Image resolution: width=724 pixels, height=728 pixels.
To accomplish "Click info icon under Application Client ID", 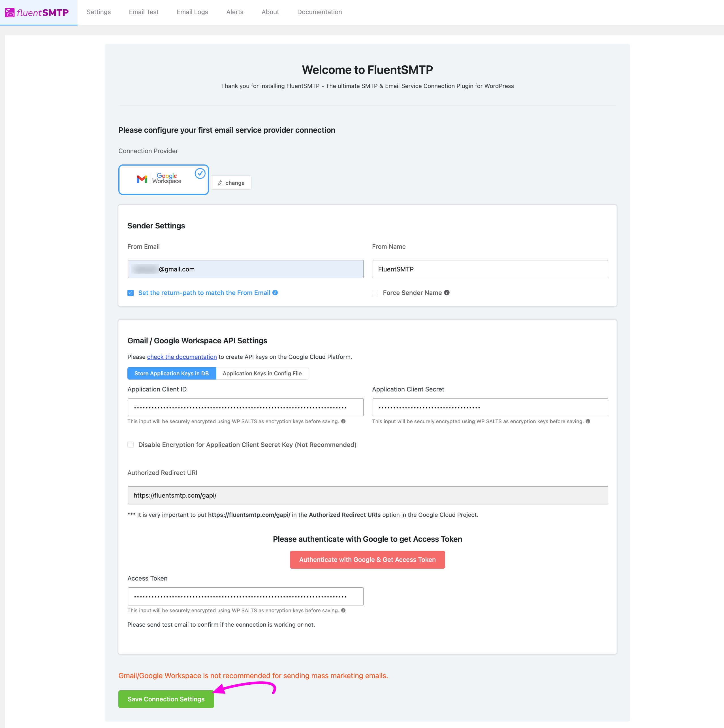I will [343, 421].
